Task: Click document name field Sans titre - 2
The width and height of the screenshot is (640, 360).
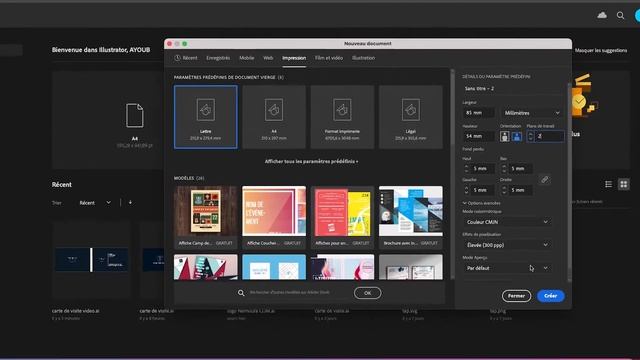Action: coord(513,89)
